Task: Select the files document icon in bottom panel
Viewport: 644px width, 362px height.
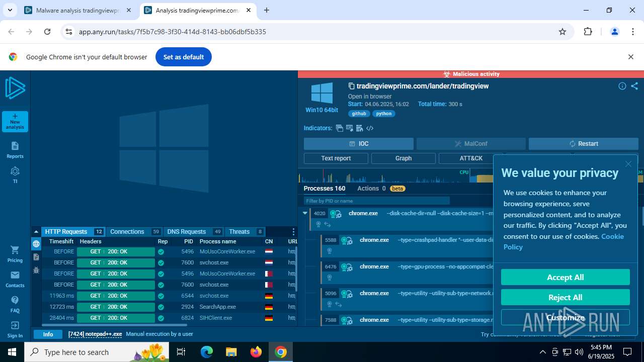Action: tap(36, 257)
